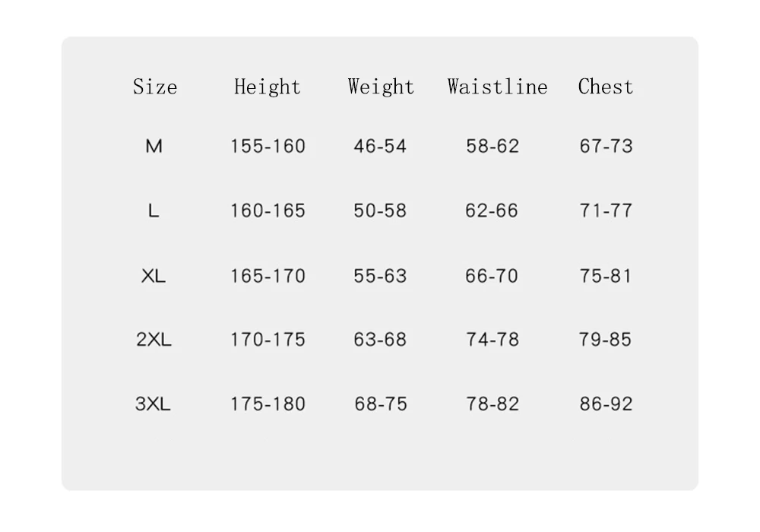
Task: Select the 2XL size row label
Action: click(x=154, y=339)
